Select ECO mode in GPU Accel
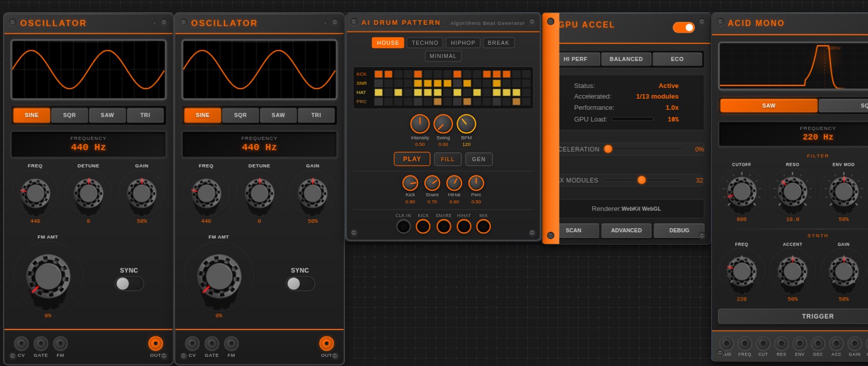This screenshot has width=868, height=366. click(677, 59)
